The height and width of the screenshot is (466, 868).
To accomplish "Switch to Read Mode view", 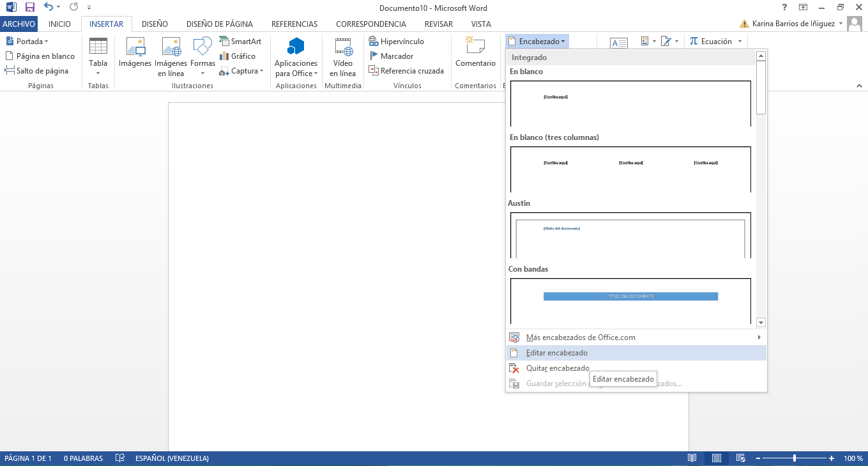I will tap(692, 458).
